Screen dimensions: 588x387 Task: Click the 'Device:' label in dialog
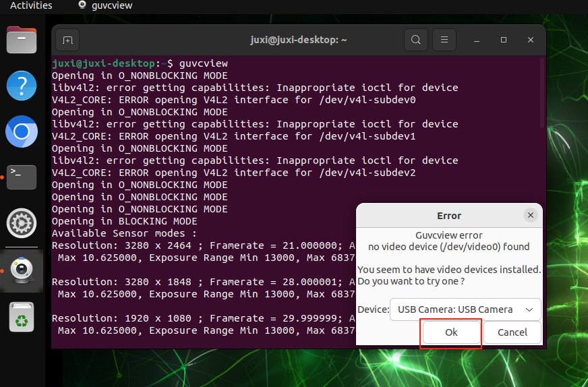[x=373, y=309]
